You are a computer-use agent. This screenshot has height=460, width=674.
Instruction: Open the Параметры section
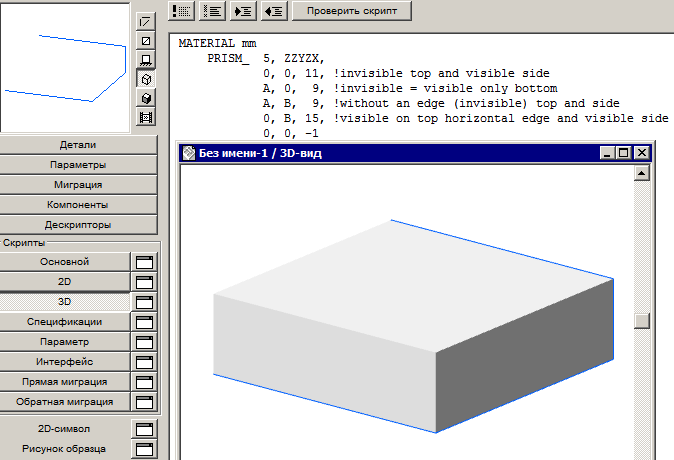click(x=78, y=165)
